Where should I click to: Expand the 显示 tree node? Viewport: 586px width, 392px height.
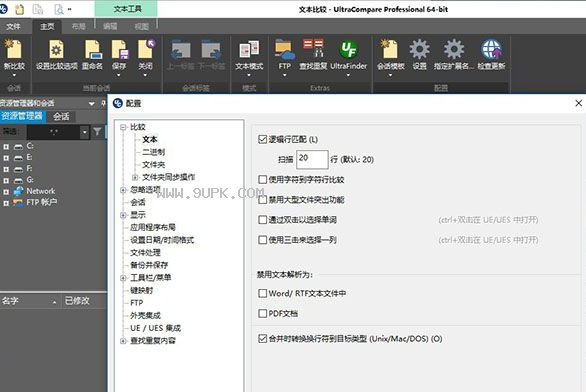click(123, 215)
